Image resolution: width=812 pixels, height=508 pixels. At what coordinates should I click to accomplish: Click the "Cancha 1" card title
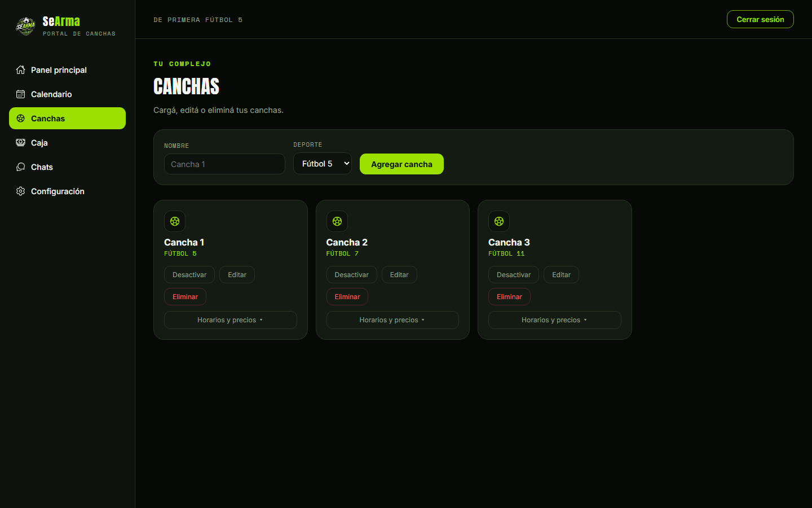[x=184, y=242]
